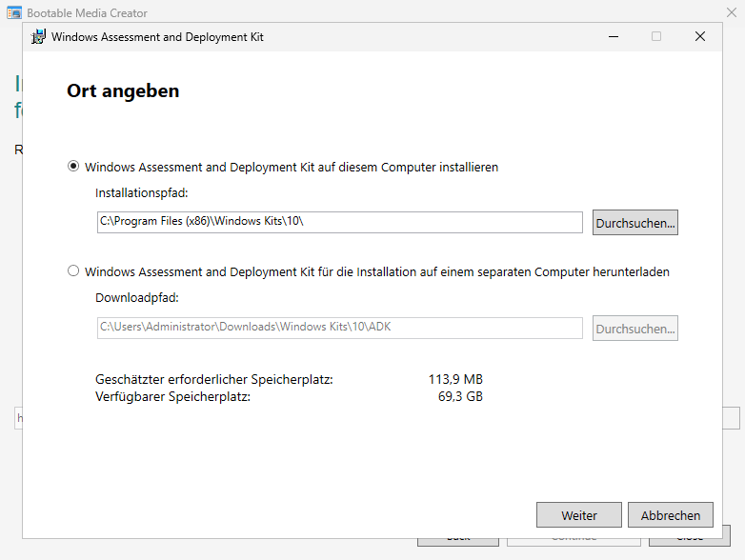745x560 pixels.
Task: Click the 'Ort angeben' heading
Action: click(x=123, y=90)
